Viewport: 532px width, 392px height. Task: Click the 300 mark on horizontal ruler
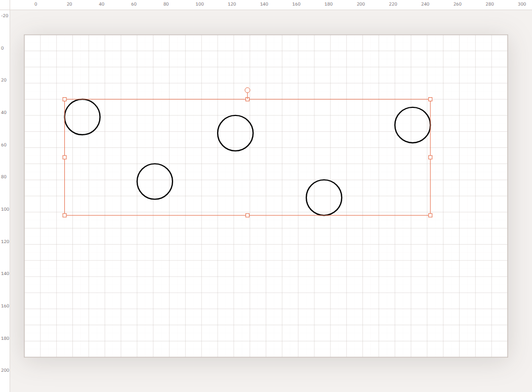522,4
